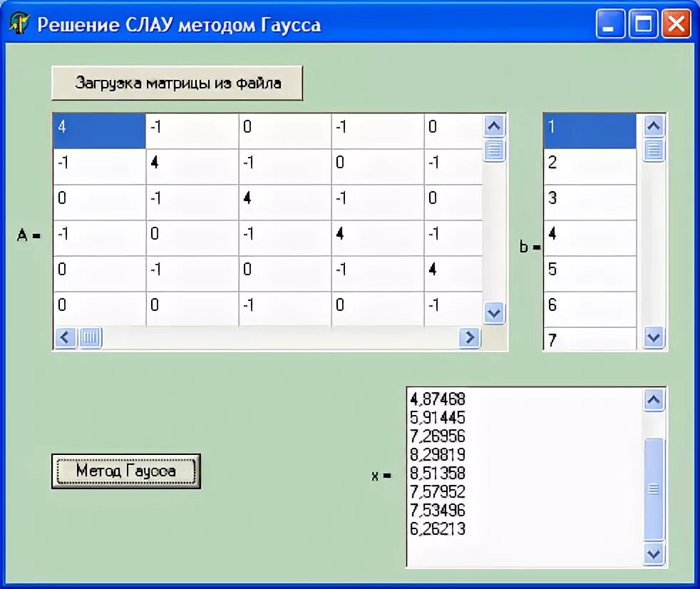
Task: Select cell '3' in vector b
Action: pyautogui.click(x=590, y=203)
